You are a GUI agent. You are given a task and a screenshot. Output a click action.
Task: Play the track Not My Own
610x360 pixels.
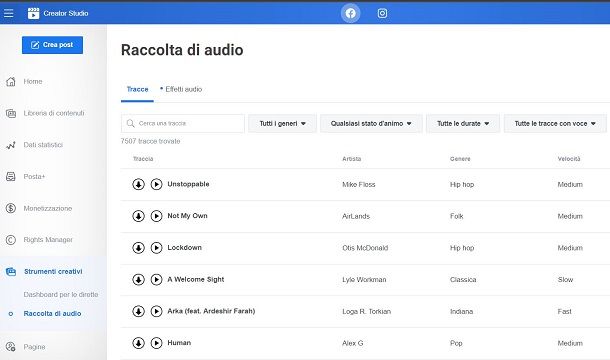click(156, 216)
